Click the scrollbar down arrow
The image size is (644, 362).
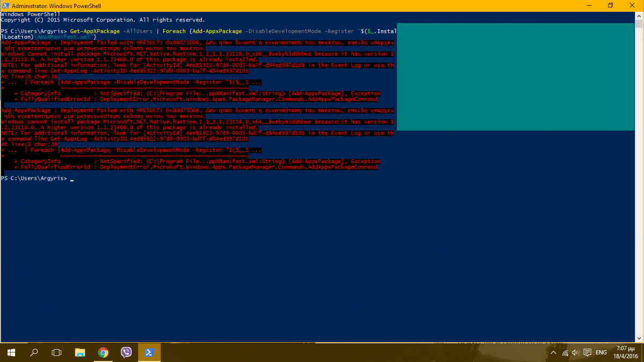[639, 338]
